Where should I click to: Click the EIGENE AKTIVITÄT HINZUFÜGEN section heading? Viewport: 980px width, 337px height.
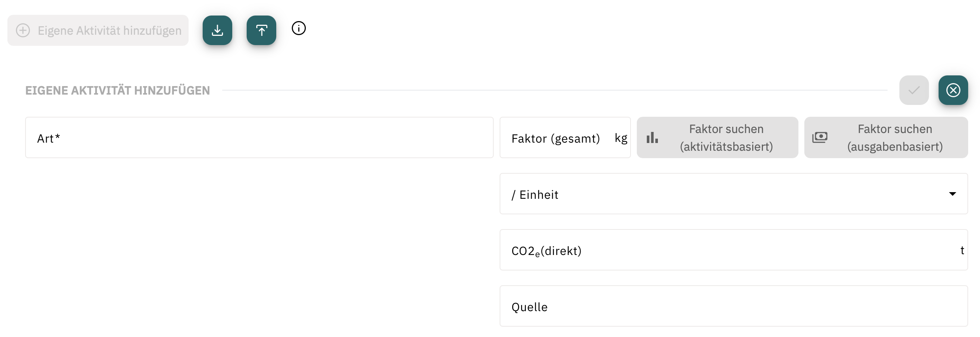point(118,91)
